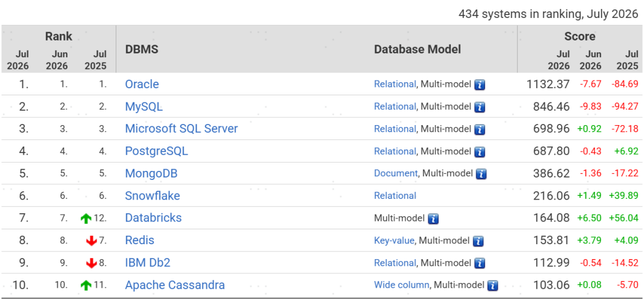
Task: Click info icon in Microsoft SQL Server row
Action: (479, 130)
